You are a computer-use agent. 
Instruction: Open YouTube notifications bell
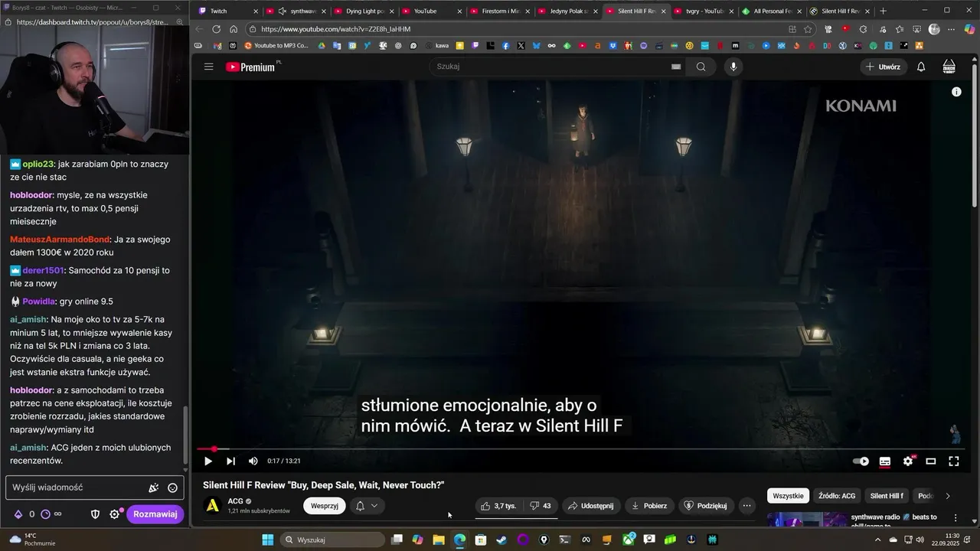tap(921, 67)
